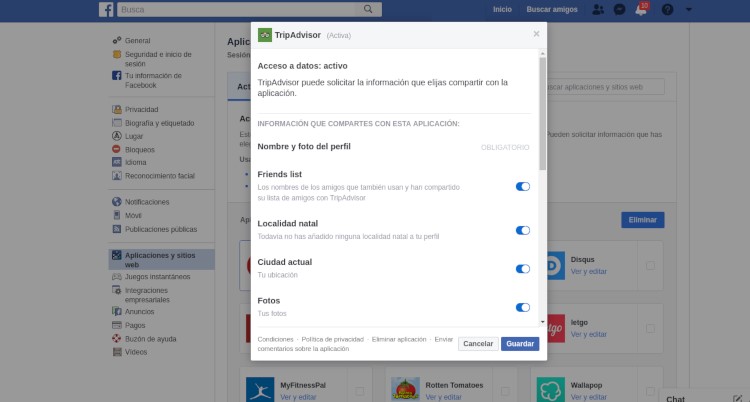This screenshot has width=750, height=402.
Task: Check the MyFitnessPal app checkbox
Action: (359, 391)
